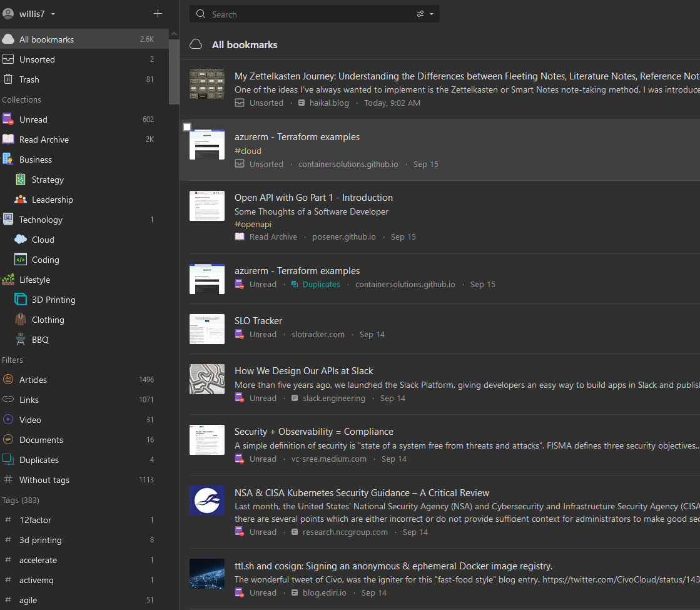
Task: Click the research.nccgroup.com domain link
Action: pyautogui.click(x=345, y=532)
